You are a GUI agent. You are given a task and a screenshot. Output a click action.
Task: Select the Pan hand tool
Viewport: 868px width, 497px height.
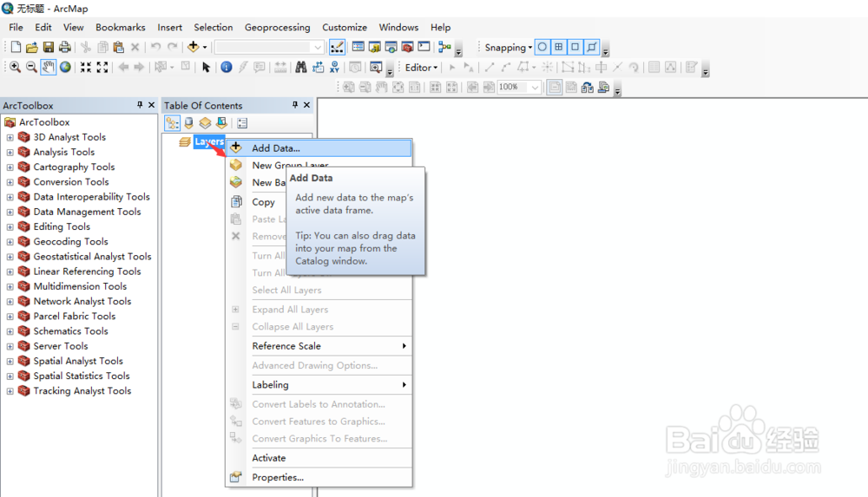click(x=48, y=67)
